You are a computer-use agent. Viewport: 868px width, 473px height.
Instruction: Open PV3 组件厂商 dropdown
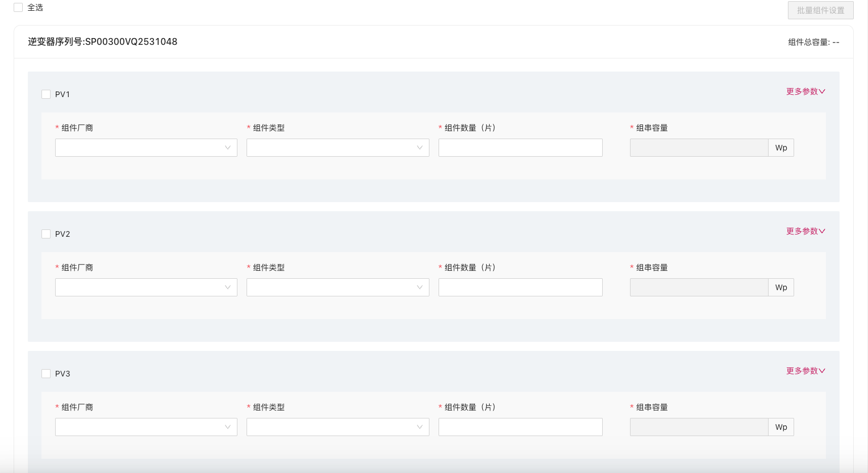[x=146, y=427]
